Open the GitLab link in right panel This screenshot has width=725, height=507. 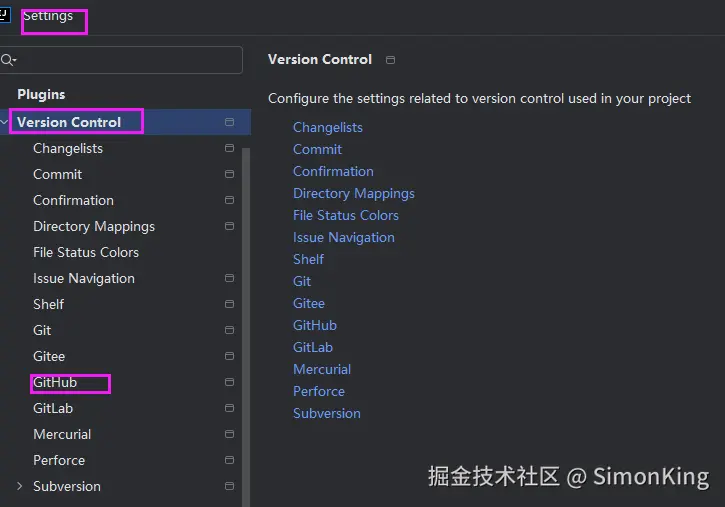[x=313, y=347]
